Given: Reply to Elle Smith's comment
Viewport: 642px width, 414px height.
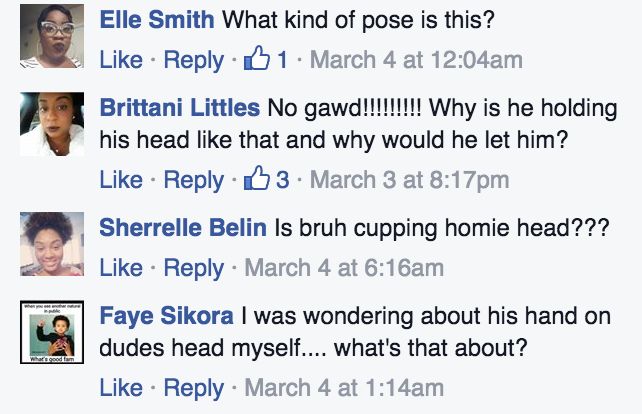Looking at the screenshot, I should 193,60.
